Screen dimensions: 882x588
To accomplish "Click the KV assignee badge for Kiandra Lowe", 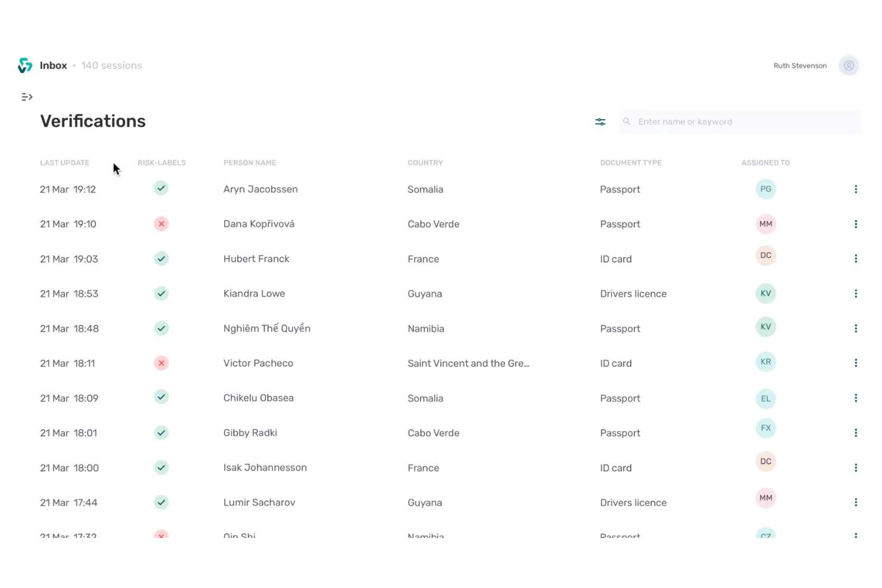I will 766,293.
